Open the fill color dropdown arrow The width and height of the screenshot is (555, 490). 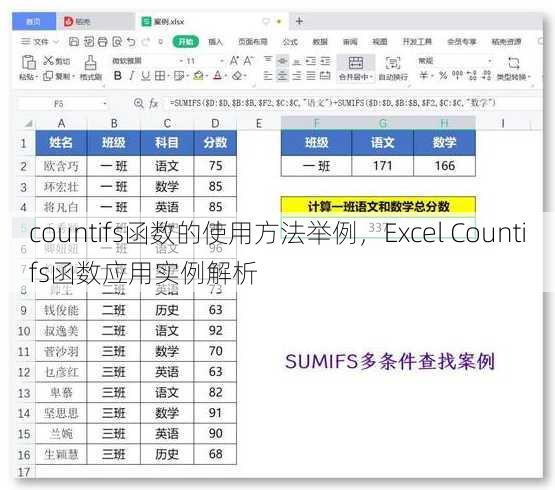point(206,76)
